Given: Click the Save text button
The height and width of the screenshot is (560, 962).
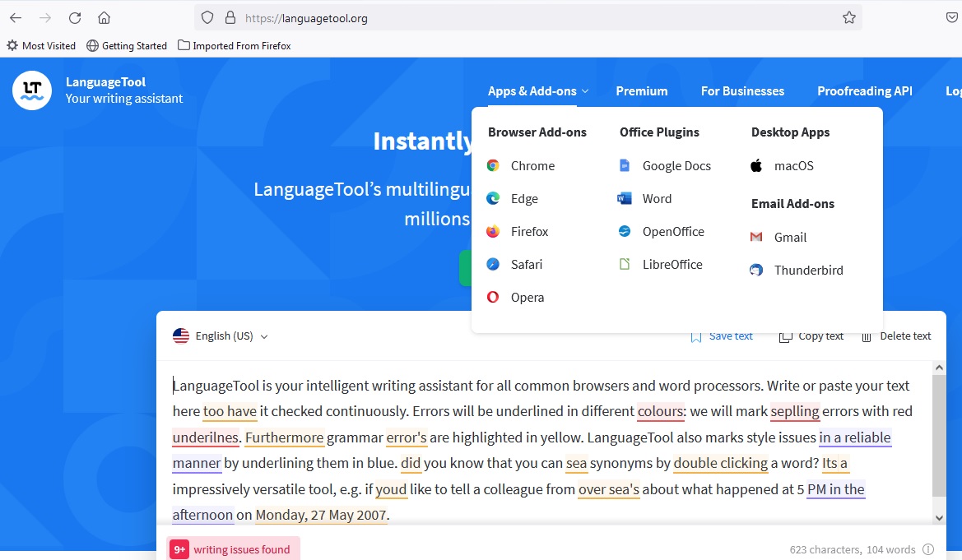Looking at the screenshot, I should (x=722, y=336).
